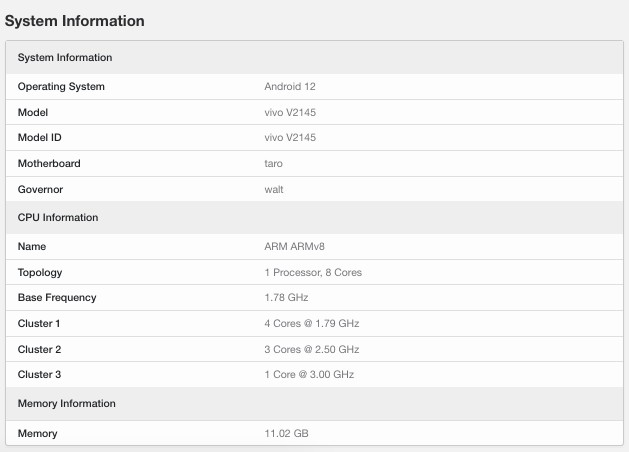Select the Cluster 1 row label

coord(39,323)
